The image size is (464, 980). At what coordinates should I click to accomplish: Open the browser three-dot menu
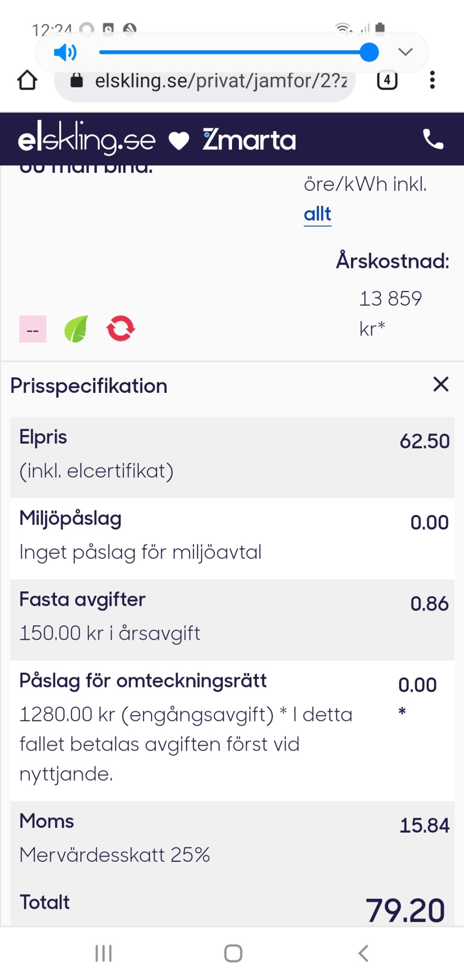[x=432, y=80]
